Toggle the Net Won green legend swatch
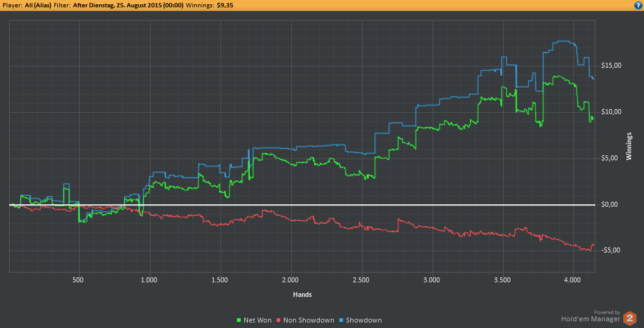The image size is (644, 328). pos(239,320)
